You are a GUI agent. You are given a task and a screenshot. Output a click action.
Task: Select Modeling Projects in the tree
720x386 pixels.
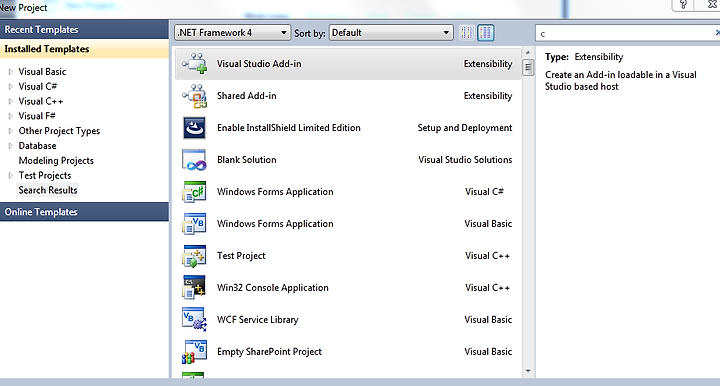pyautogui.click(x=56, y=161)
